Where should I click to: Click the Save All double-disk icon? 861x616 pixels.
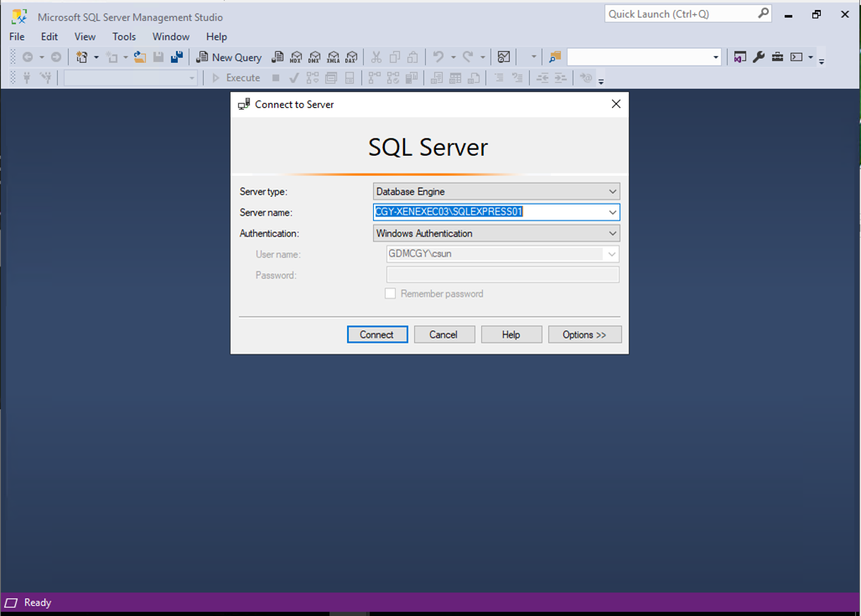pyautogui.click(x=177, y=57)
